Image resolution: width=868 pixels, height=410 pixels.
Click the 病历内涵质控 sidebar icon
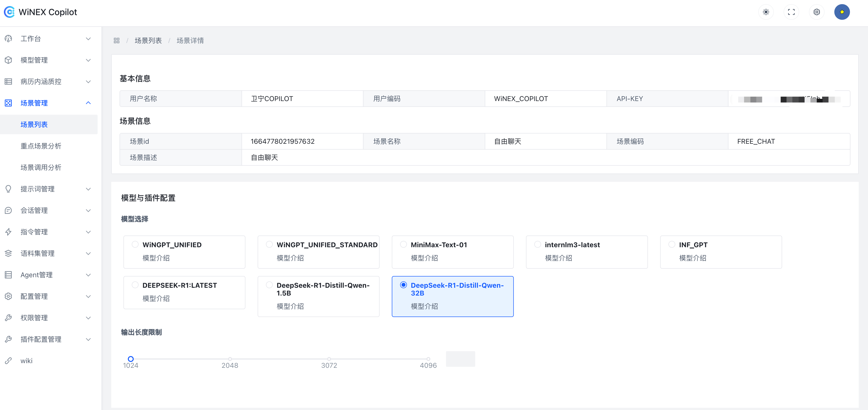8,81
